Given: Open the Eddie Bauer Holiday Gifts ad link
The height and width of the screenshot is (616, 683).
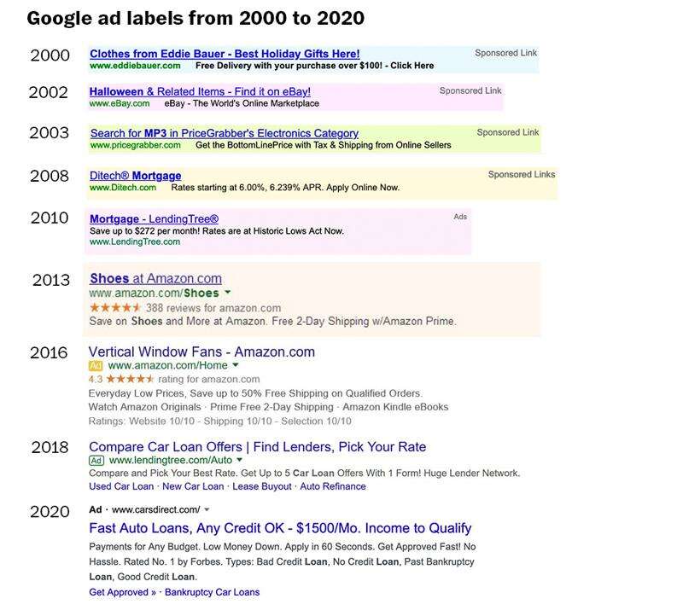Looking at the screenshot, I should coord(225,54).
